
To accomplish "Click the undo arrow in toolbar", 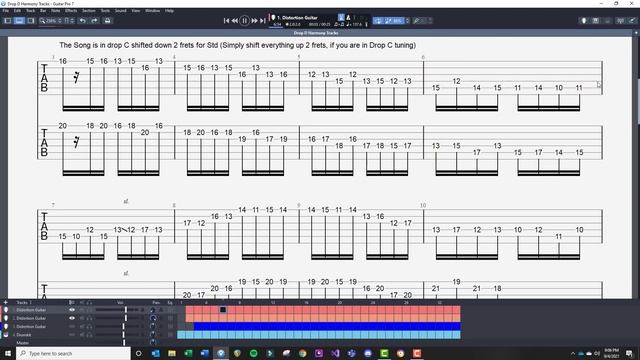I will (82, 20).
